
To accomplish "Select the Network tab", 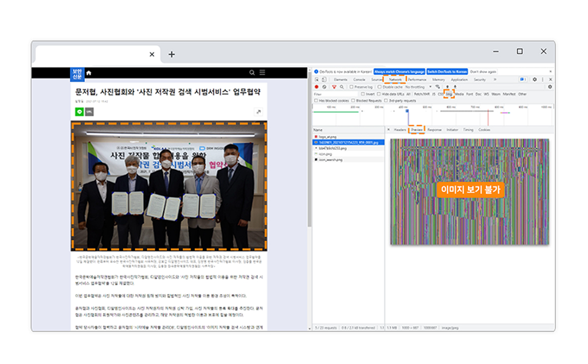I will tap(395, 80).
